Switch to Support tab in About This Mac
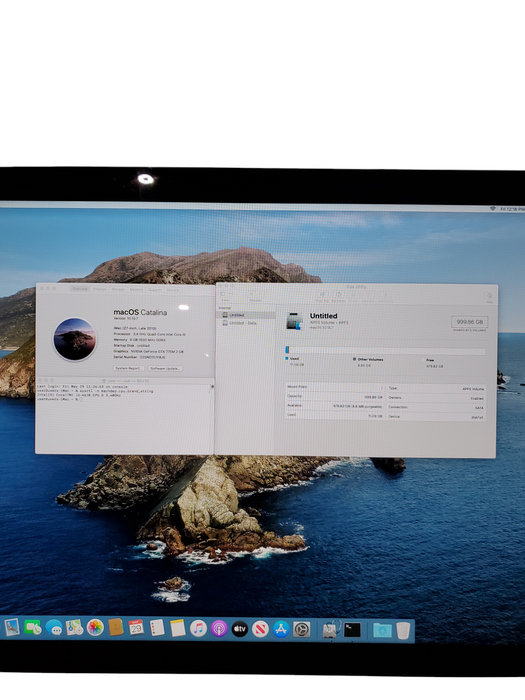 point(155,290)
